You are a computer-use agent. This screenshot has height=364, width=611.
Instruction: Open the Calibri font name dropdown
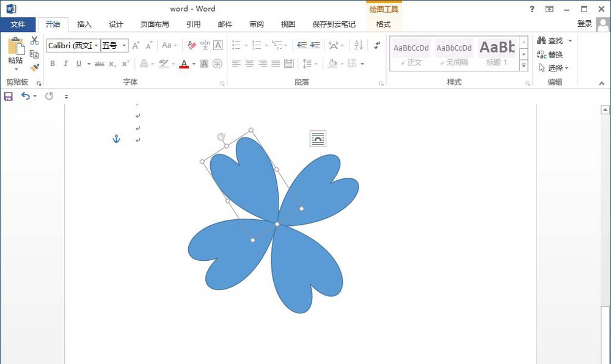tap(97, 46)
